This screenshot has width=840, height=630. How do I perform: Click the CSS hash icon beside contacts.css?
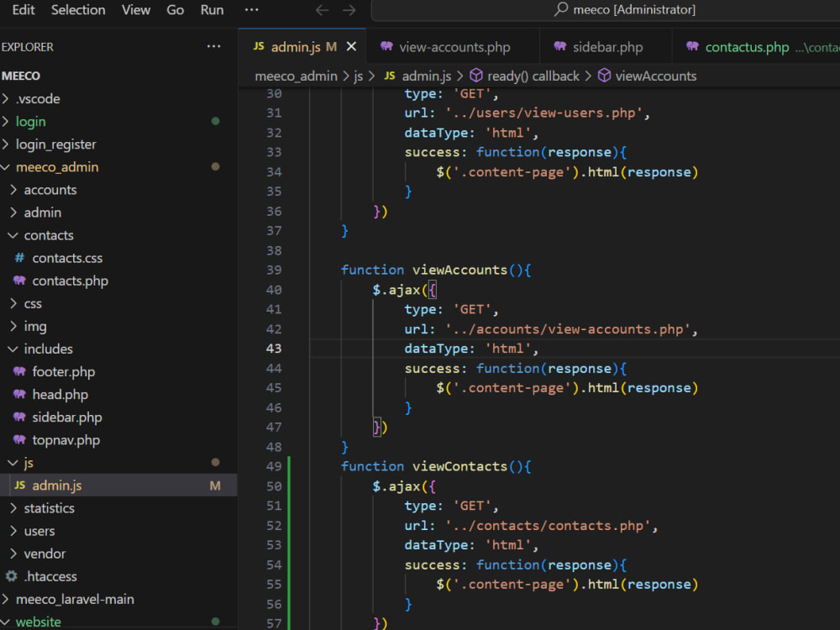pos(20,258)
